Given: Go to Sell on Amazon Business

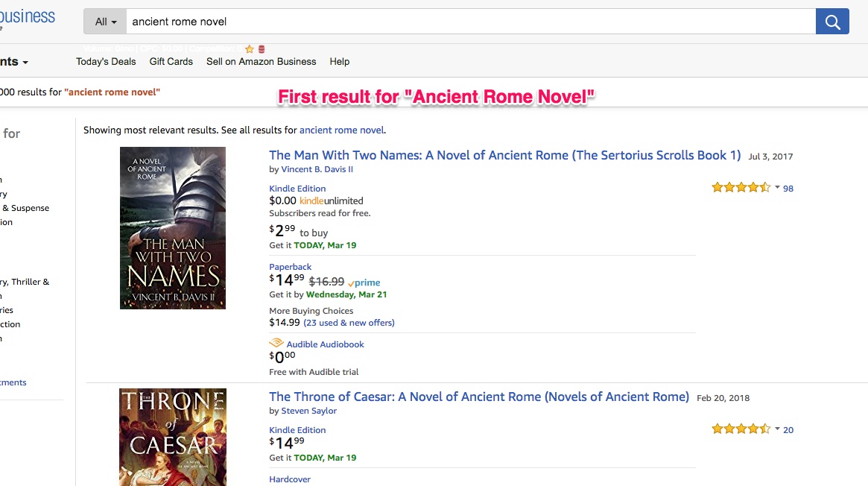Looking at the screenshot, I should 262,61.
